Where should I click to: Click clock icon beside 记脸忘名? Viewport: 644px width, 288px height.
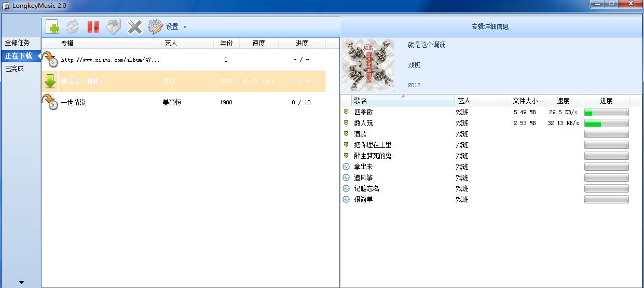[346, 188]
